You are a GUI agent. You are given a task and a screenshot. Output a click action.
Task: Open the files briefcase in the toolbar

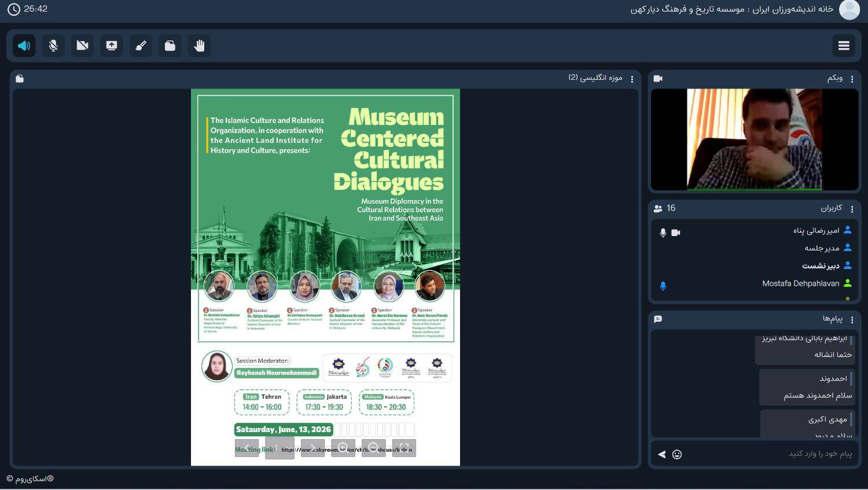tap(170, 46)
